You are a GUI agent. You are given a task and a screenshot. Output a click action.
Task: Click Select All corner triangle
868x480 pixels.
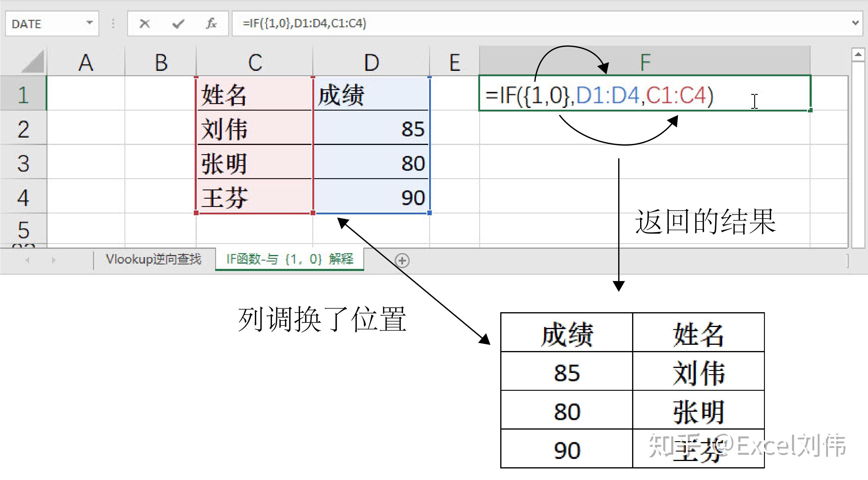click(33, 61)
